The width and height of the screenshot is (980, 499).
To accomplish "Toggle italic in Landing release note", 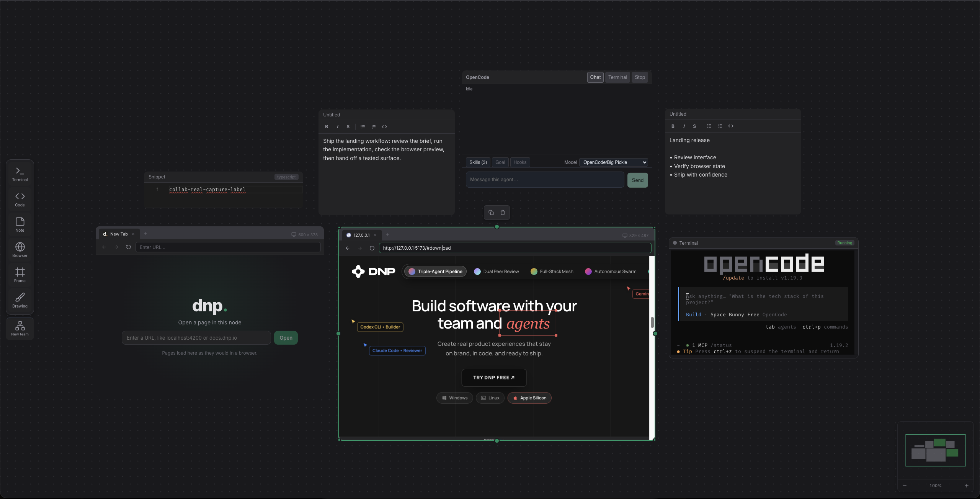I will [684, 126].
